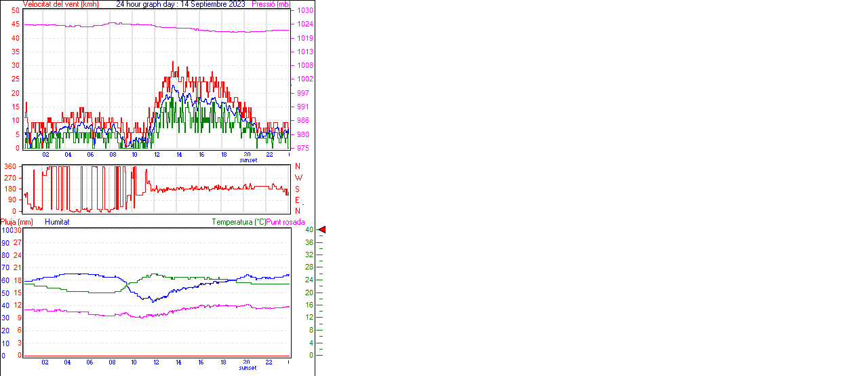Click the 997 pressure axis value

(302, 93)
